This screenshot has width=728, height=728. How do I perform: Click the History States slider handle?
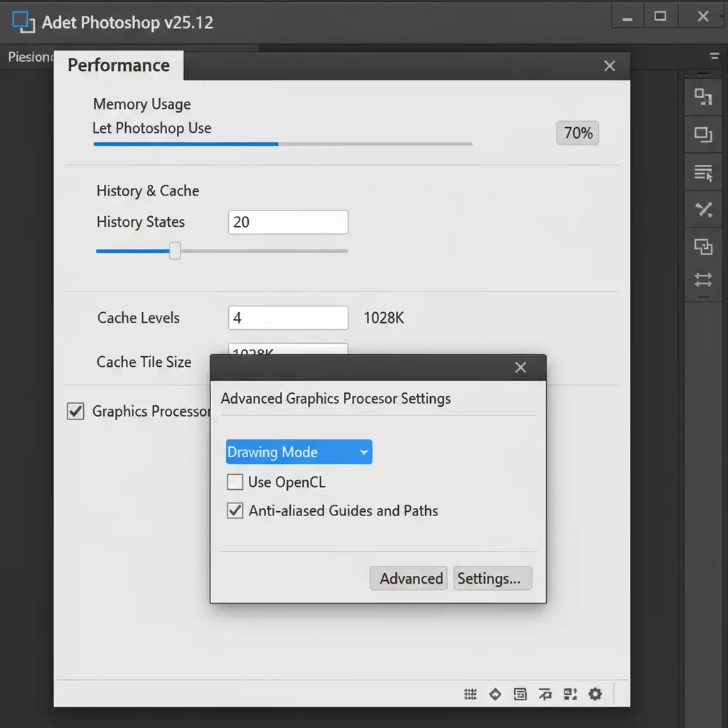(175, 251)
